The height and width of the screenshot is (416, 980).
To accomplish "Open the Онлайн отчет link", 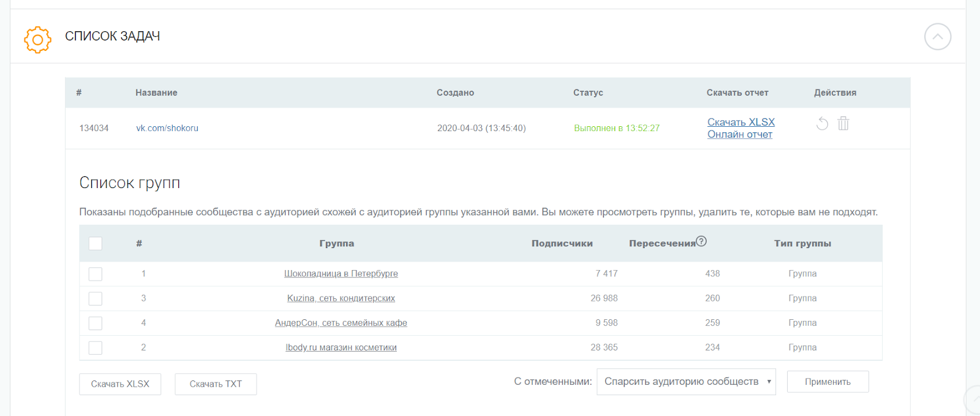I will [739, 134].
